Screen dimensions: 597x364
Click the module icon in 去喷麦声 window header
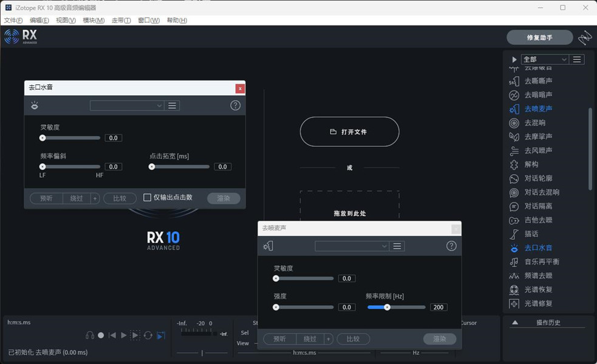pyautogui.click(x=268, y=246)
